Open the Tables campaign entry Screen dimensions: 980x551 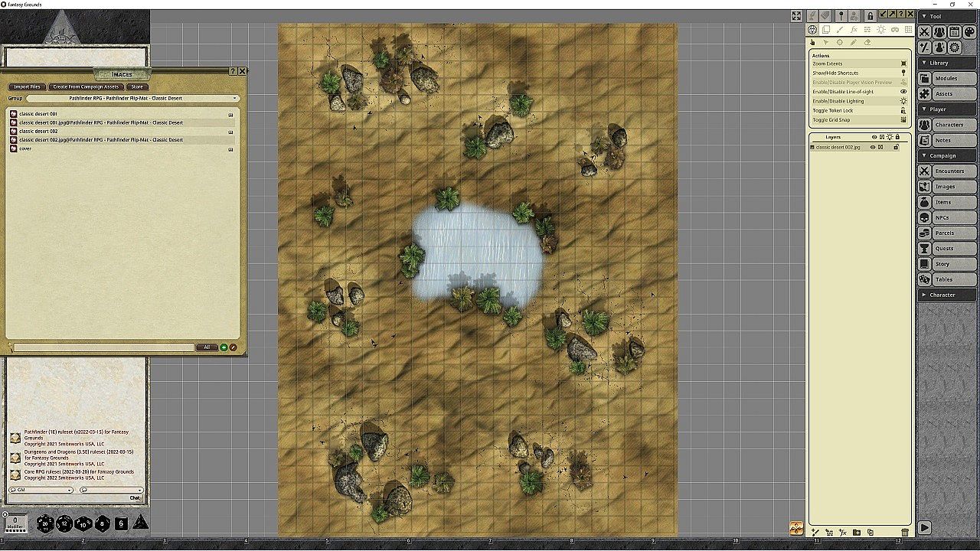(x=955, y=279)
